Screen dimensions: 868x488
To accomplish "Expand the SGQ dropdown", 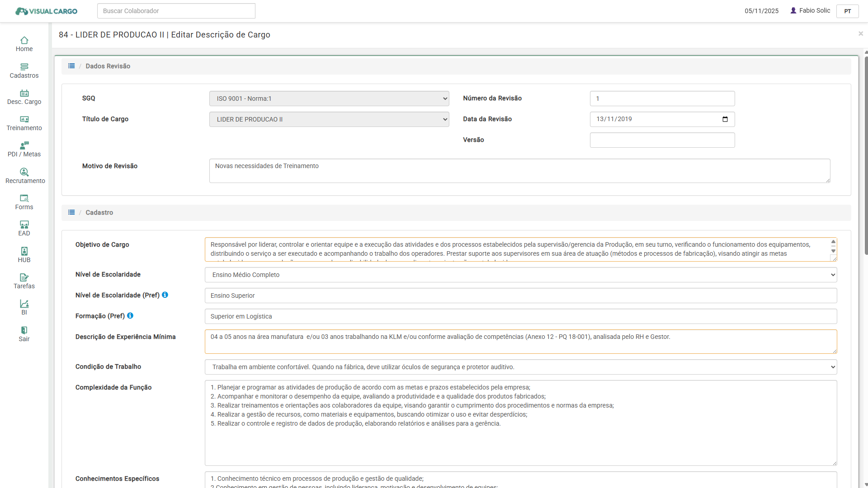I will [329, 99].
